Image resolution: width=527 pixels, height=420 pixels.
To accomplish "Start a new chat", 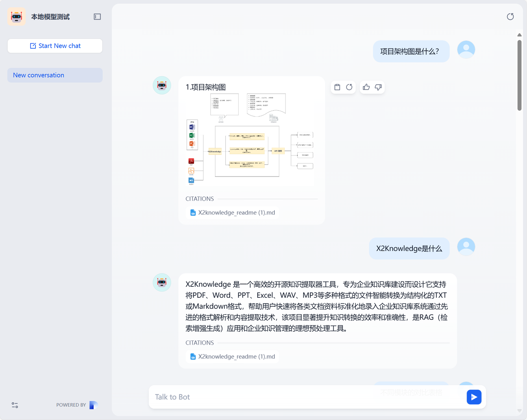I will tap(55, 46).
